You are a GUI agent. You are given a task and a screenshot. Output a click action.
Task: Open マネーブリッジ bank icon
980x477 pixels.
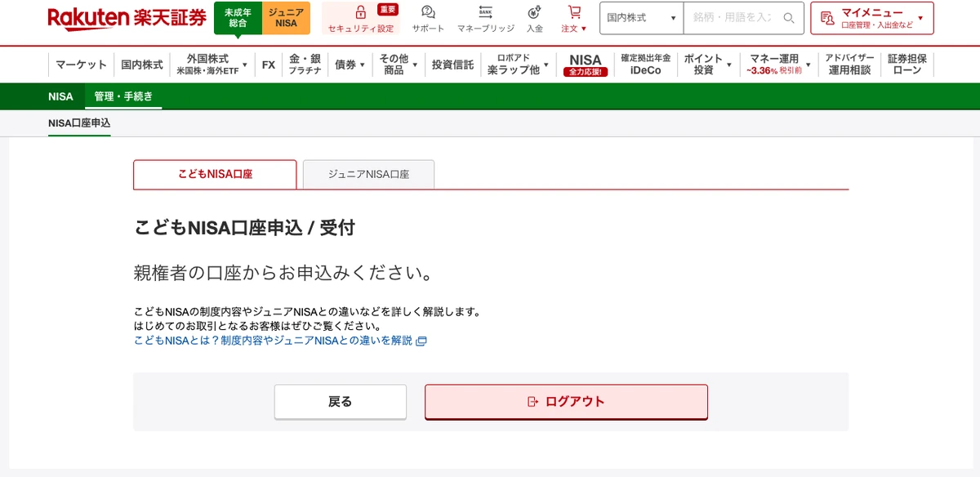(485, 12)
